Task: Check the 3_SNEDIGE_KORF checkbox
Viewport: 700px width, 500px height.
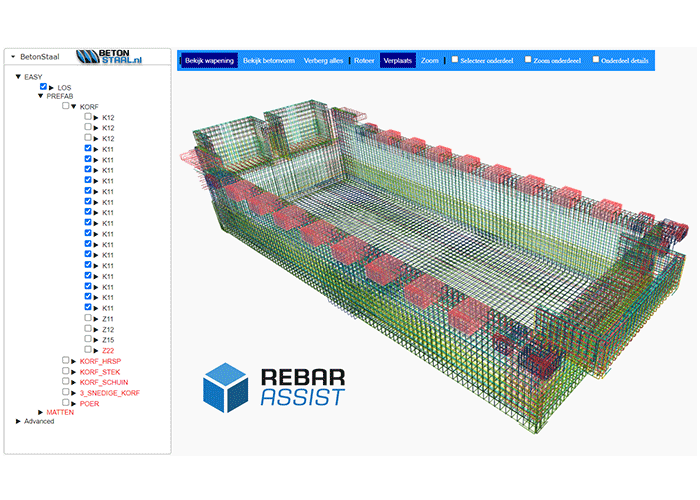Action: (66, 392)
